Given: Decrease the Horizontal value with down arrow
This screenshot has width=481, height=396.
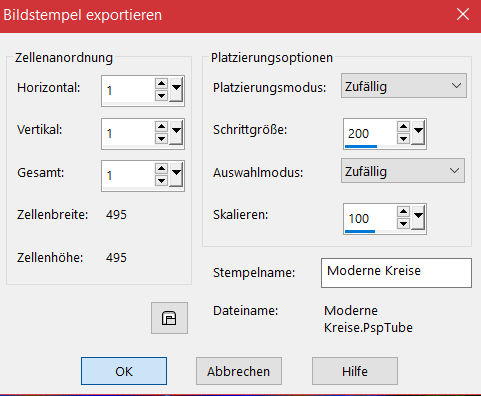Looking at the screenshot, I should click(x=161, y=96).
